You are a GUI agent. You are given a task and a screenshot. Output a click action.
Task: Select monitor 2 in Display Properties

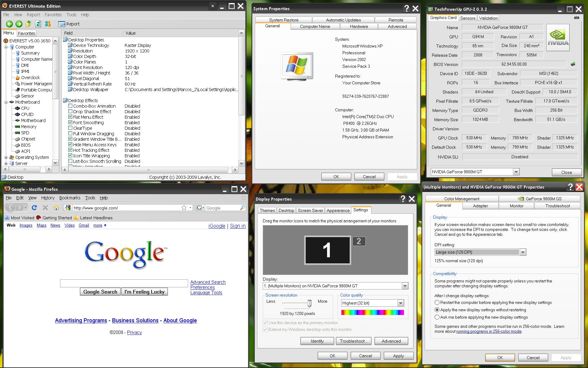pyautogui.click(x=359, y=241)
